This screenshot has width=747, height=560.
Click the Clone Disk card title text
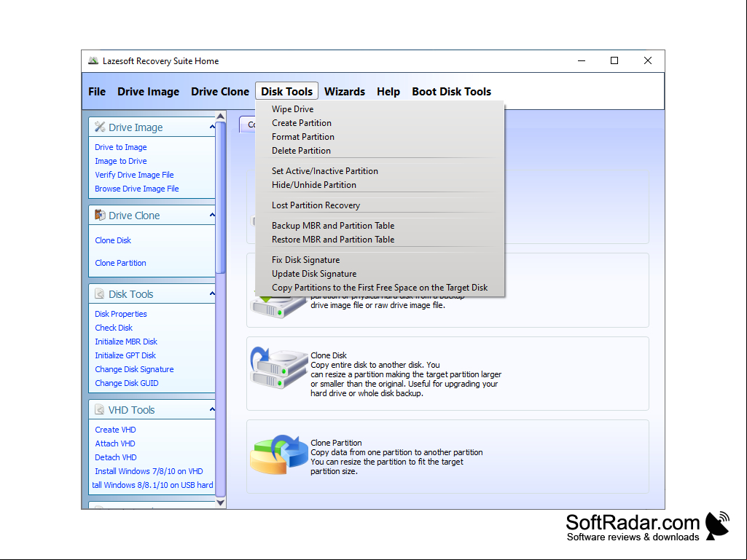click(329, 355)
